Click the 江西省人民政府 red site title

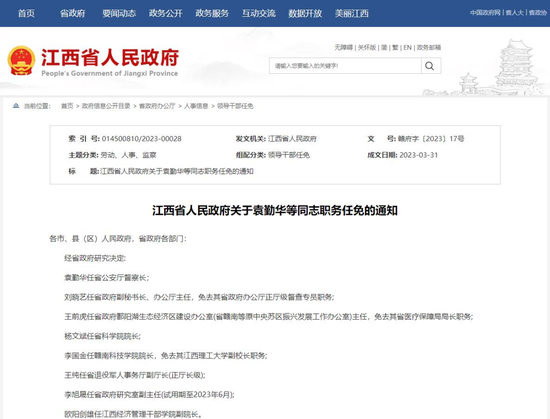click(110, 57)
